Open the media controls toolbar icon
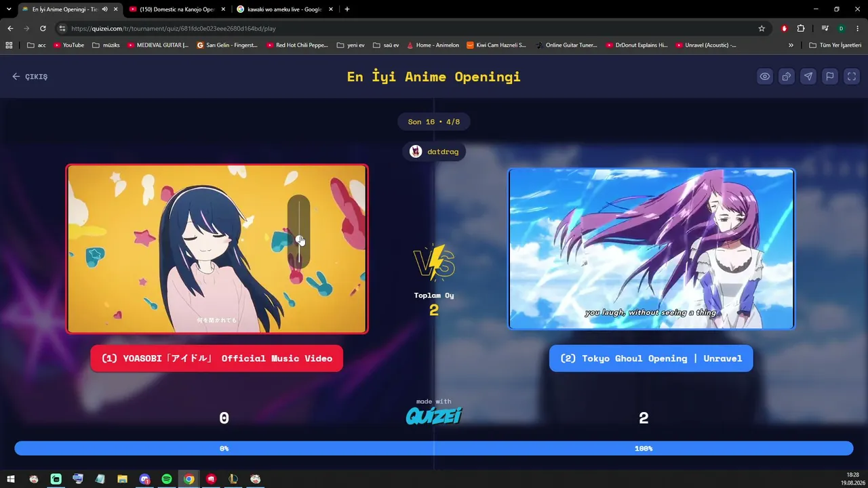This screenshot has height=488, width=868. (825, 28)
